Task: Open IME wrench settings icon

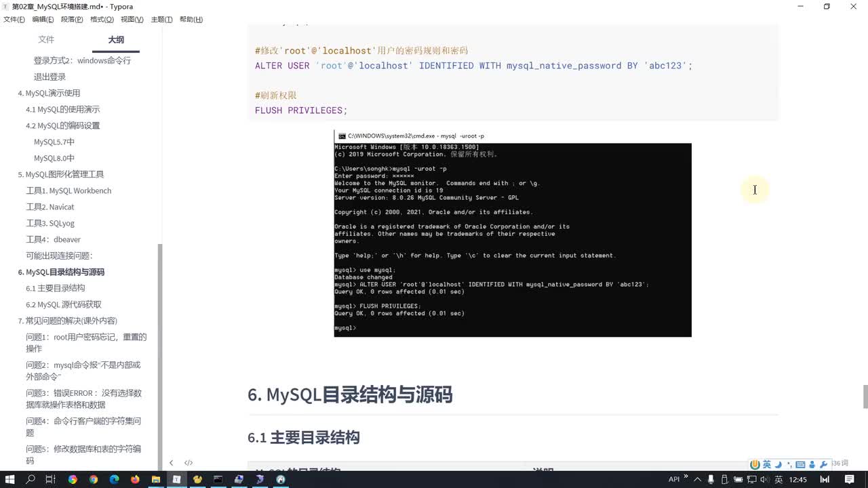Action: 824,464
